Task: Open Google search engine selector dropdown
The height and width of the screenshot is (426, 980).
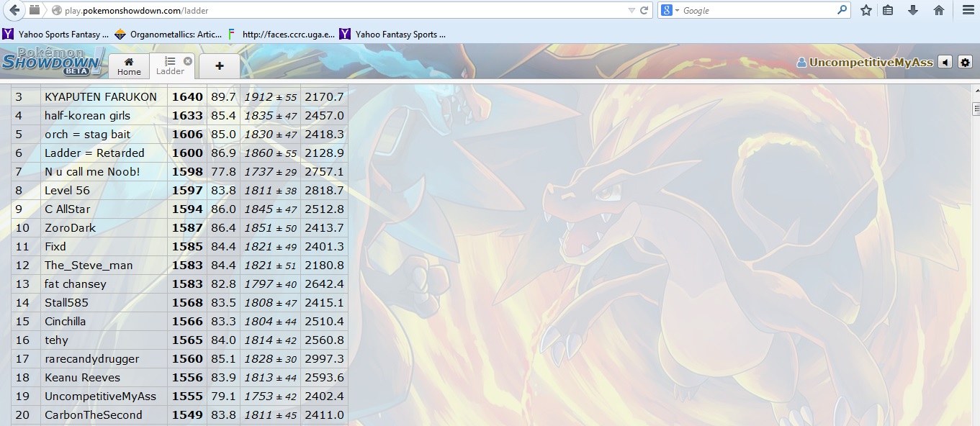Action: tap(670, 10)
